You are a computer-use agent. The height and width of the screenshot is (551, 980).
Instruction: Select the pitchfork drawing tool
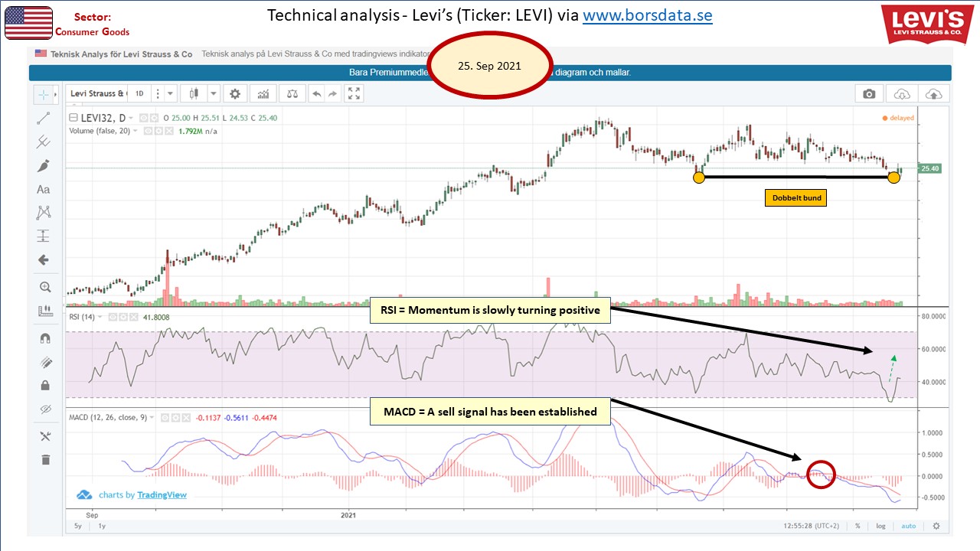pos(44,142)
